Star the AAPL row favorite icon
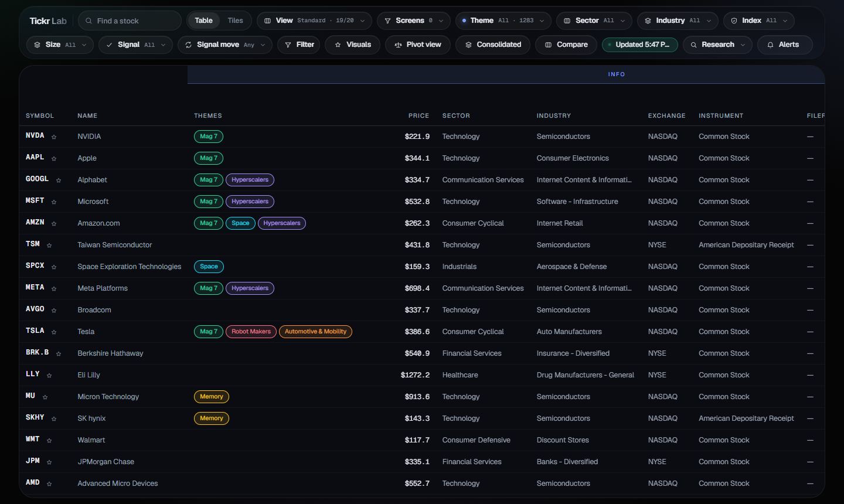This screenshot has height=504, width=844. pos(54,159)
